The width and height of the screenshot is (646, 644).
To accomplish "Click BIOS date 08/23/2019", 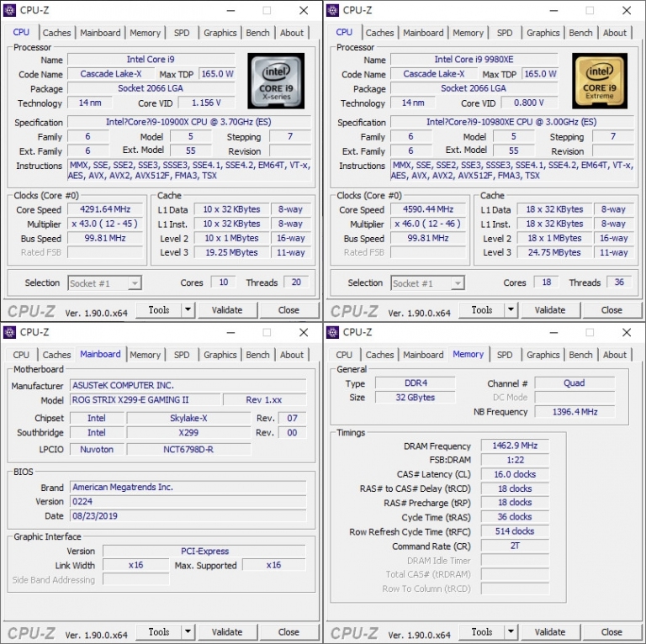I will [x=188, y=516].
